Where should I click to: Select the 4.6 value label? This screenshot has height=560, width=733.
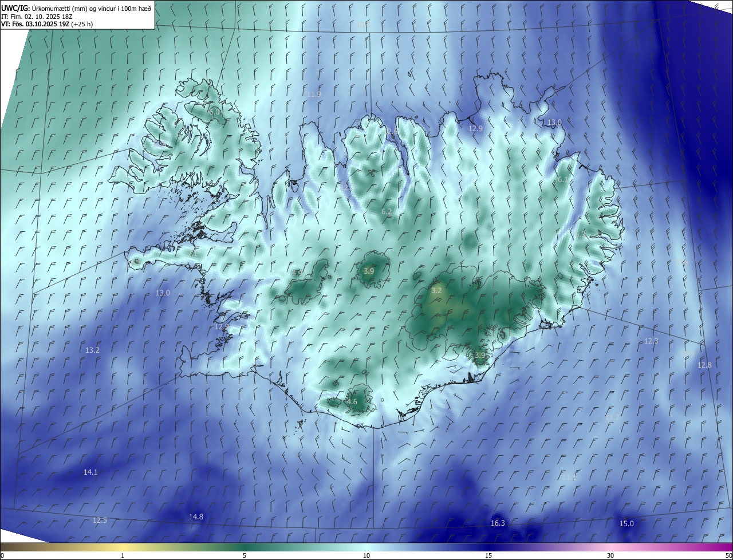coord(352,402)
